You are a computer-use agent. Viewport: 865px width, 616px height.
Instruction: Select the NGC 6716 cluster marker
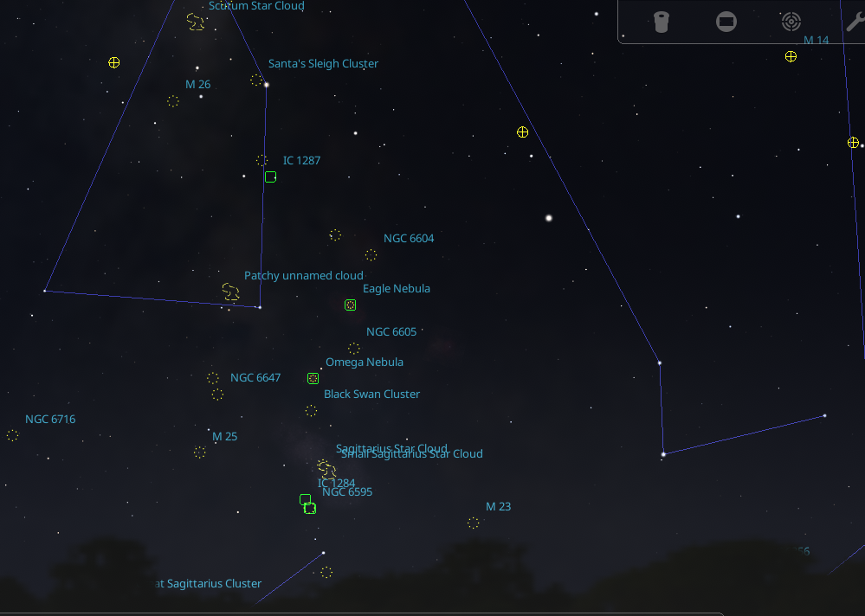click(x=13, y=435)
